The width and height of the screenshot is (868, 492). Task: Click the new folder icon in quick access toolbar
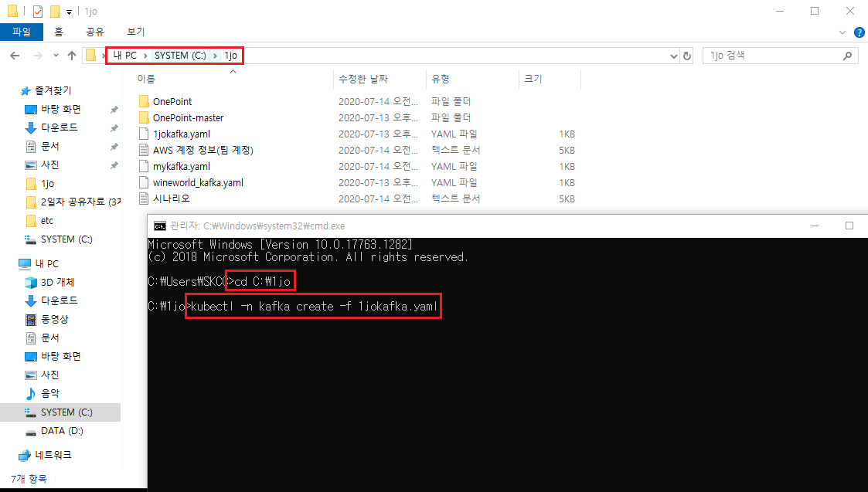(54, 11)
